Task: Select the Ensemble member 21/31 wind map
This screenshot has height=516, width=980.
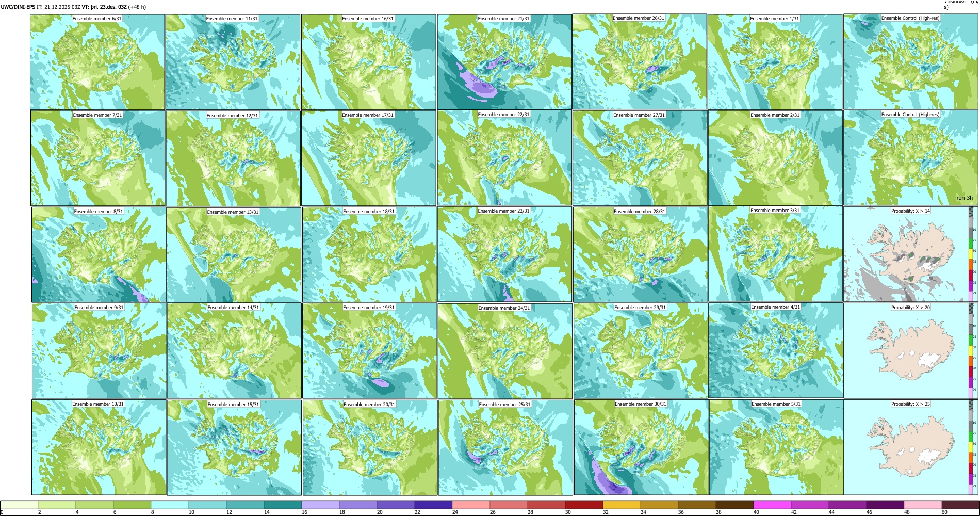Action: point(504,61)
